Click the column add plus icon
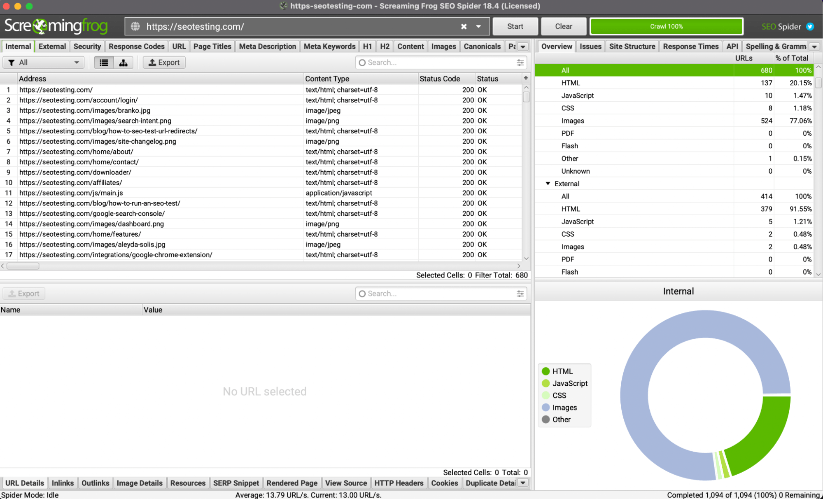Image resolution: width=823 pixels, height=499 pixels. (526, 78)
